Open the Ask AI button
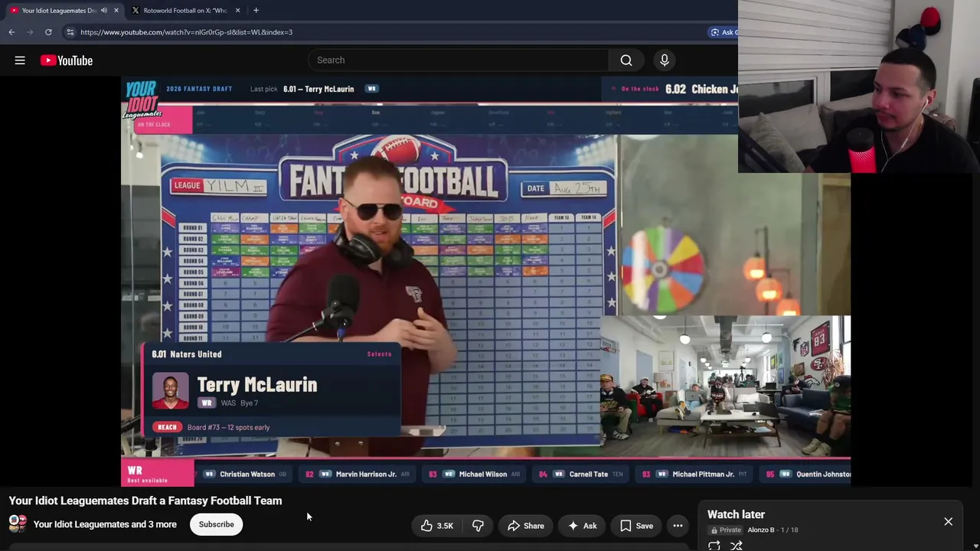This screenshot has height=551, width=980. [x=582, y=526]
